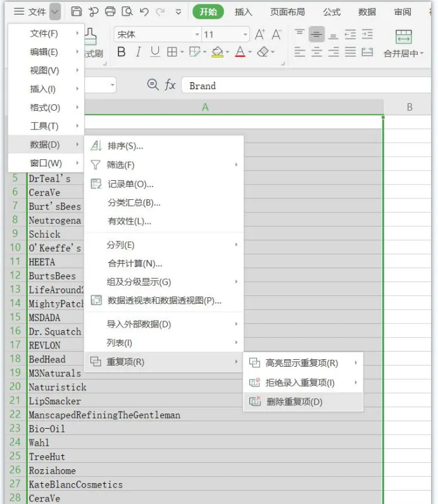The height and width of the screenshot is (504, 438).
Task: Click the middle vertical align icon
Action: tap(316, 34)
